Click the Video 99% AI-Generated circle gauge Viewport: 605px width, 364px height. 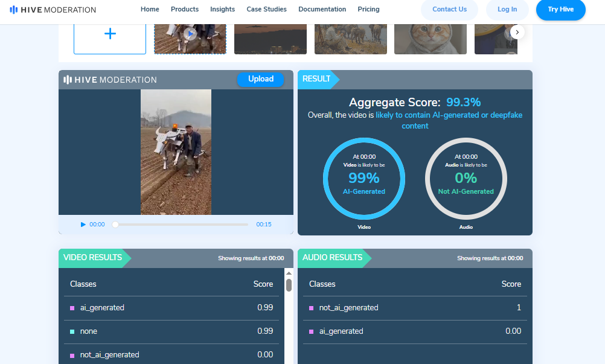click(363, 178)
